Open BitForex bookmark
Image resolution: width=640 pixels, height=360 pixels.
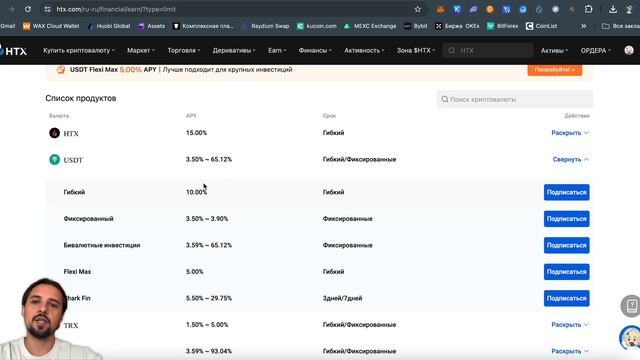click(502, 26)
